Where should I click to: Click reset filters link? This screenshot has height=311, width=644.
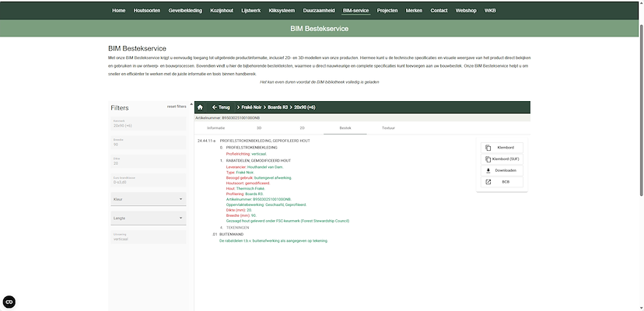(177, 106)
